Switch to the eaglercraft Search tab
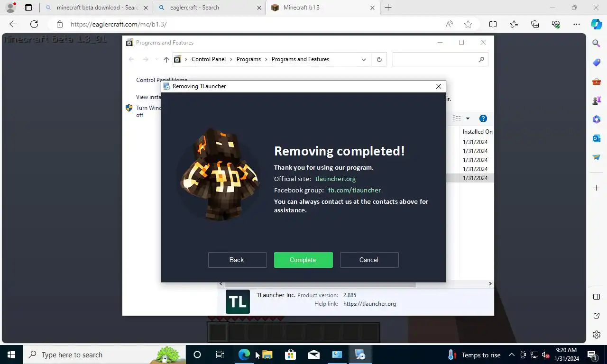Image resolution: width=607 pixels, height=364 pixels. point(210,8)
